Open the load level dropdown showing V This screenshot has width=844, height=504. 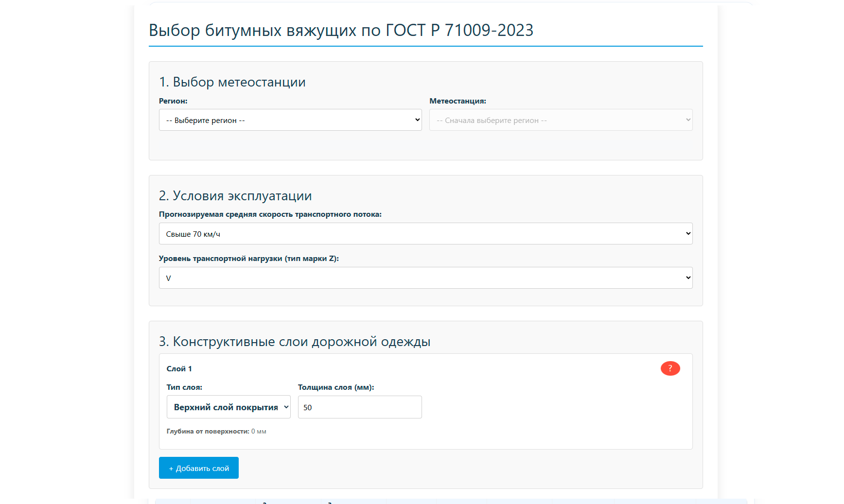pyautogui.click(x=425, y=278)
